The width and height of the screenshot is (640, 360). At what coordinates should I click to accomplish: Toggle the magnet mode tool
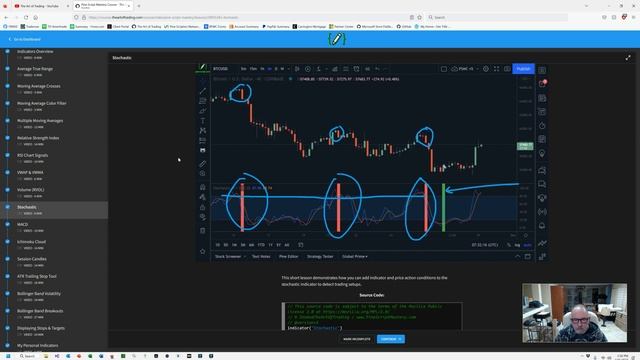pyautogui.click(x=203, y=187)
